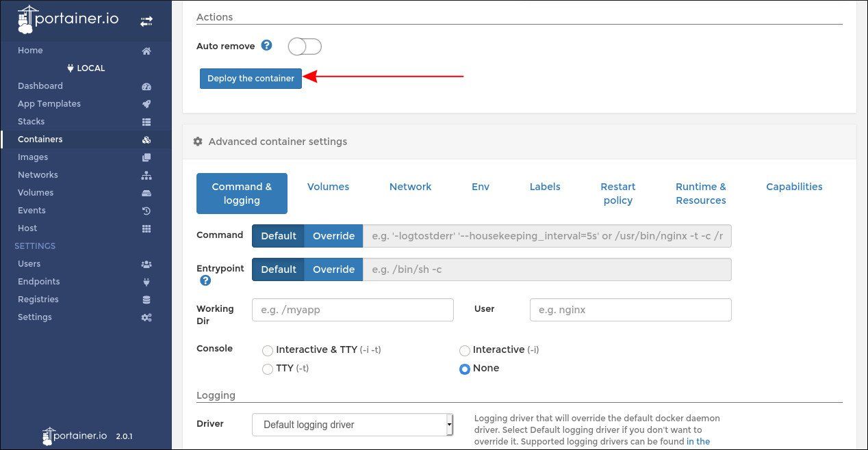Click the Working Dir input field
Screen dimensions: 868x450
tap(352, 309)
